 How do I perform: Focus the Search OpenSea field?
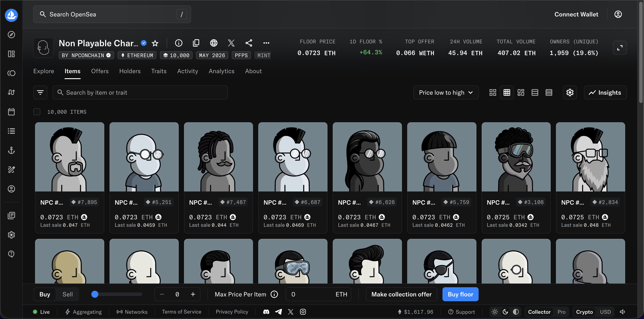click(112, 14)
